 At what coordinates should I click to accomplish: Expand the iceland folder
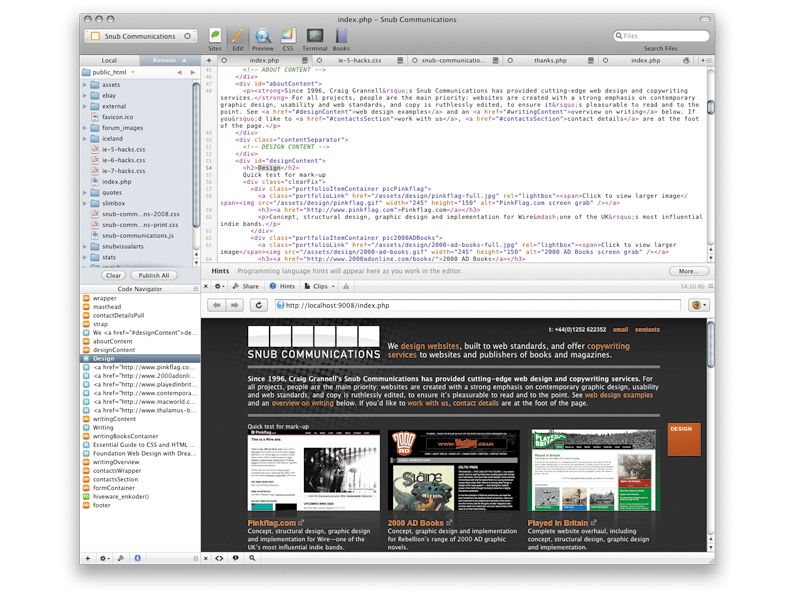(85, 138)
